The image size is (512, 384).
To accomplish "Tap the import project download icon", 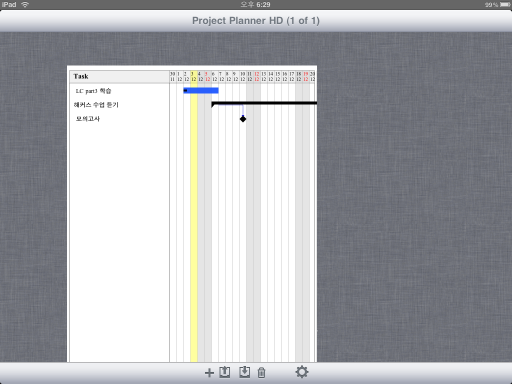I will tap(244, 372).
